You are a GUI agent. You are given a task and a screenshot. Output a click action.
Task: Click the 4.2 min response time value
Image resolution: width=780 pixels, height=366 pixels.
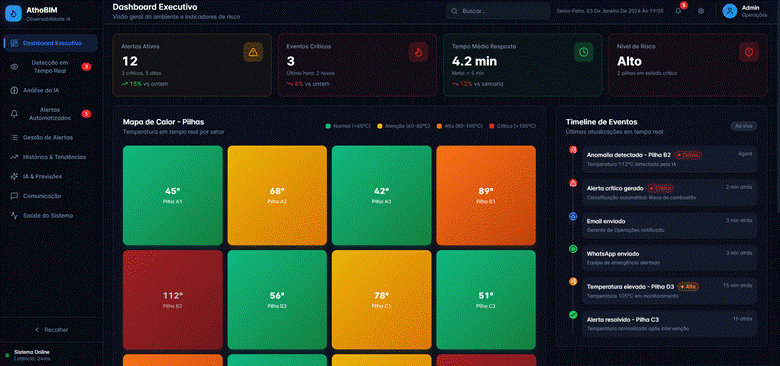point(474,61)
